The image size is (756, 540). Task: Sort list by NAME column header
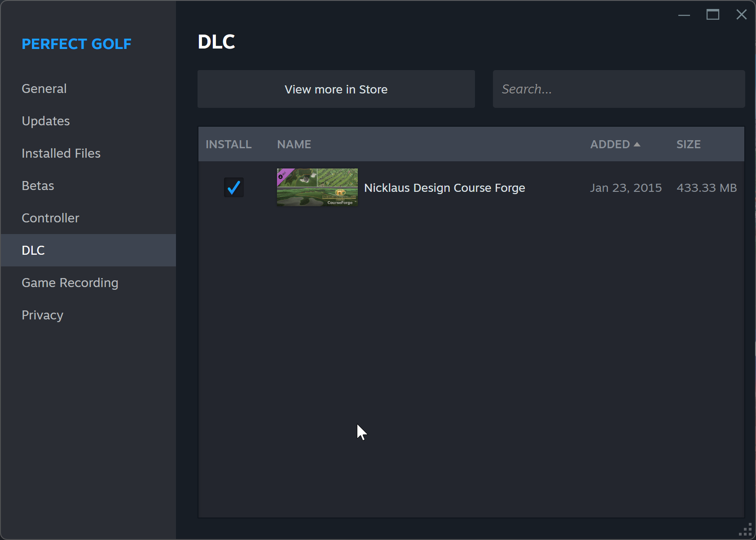pyautogui.click(x=294, y=144)
